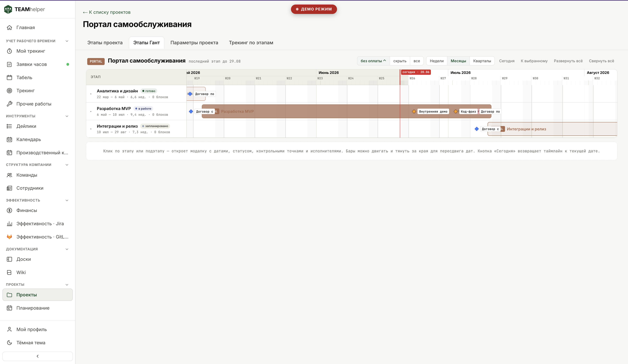Go back via К списку проектов link
The image size is (628, 364).
point(107,12)
